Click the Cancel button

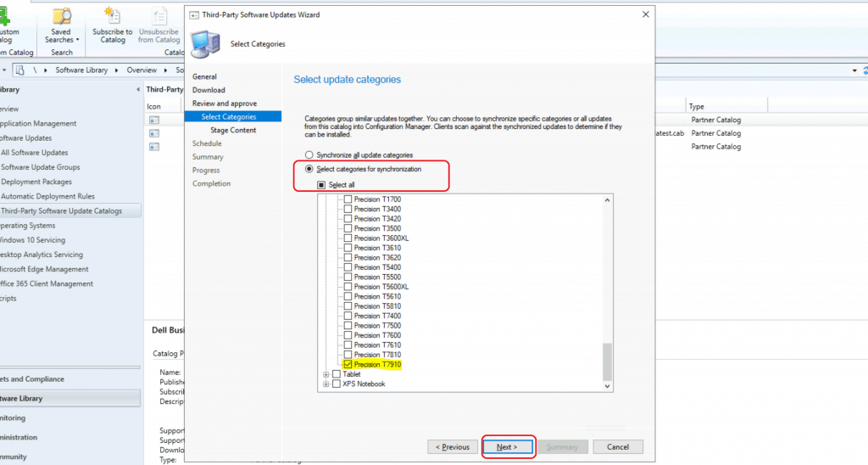(x=618, y=446)
